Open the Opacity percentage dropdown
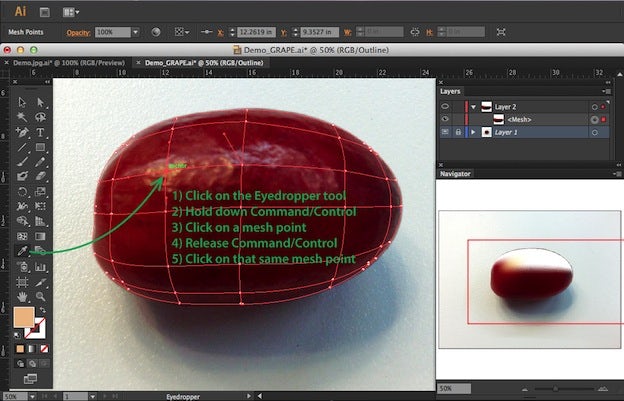This screenshot has width=624, height=401. coord(137,32)
